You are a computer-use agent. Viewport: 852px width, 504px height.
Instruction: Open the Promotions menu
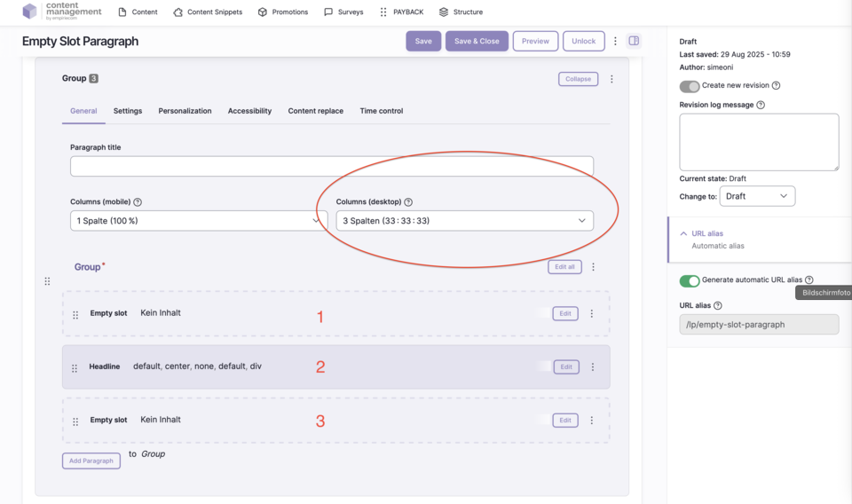click(x=283, y=12)
